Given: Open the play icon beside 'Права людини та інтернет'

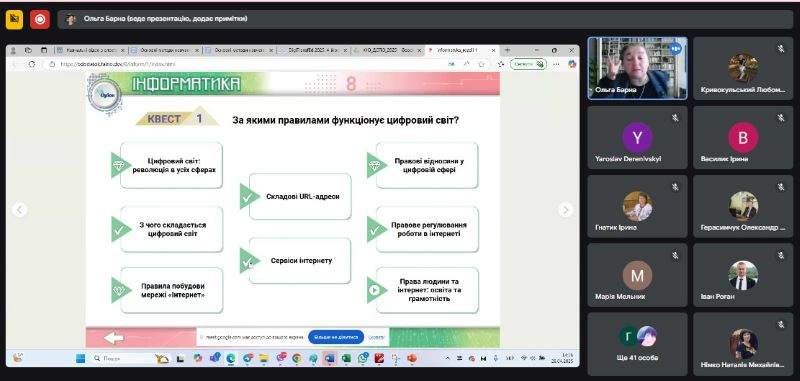Looking at the screenshot, I should (374, 290).
